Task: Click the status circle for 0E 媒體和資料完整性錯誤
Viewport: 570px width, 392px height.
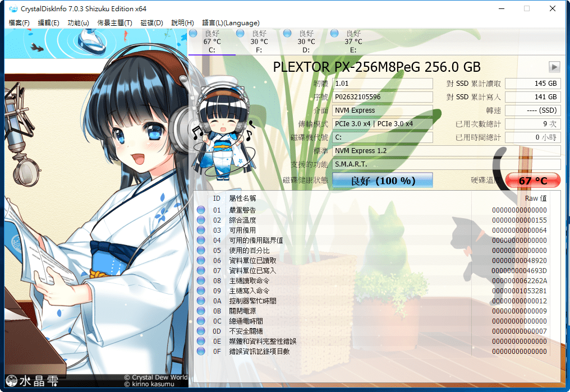Action: pos(201,341)
